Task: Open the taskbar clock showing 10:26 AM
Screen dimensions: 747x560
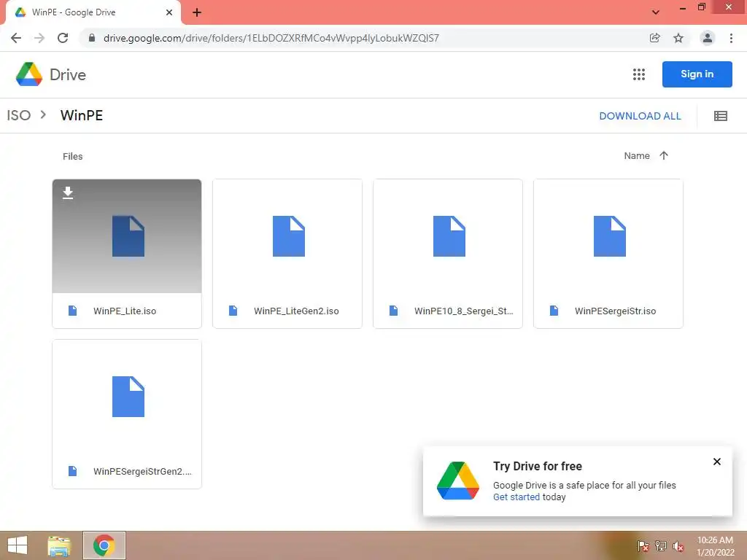Action: [x=715, y=546]
